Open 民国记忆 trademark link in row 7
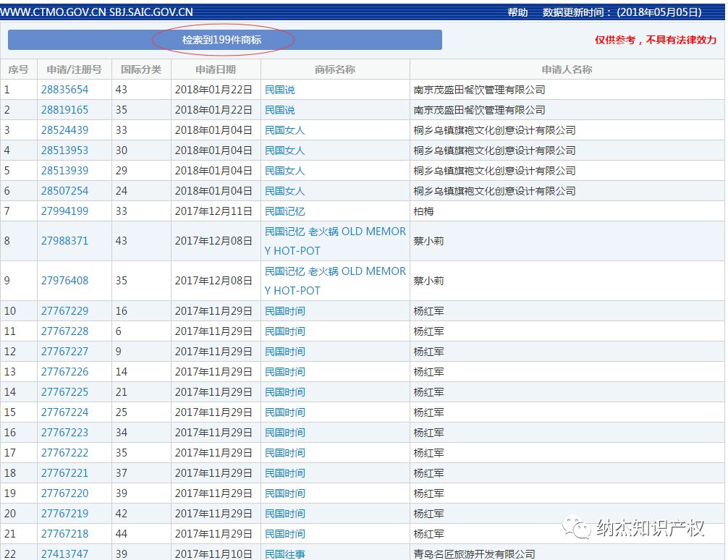This screenshot has width=728, height=560. [x=284, y=211]
